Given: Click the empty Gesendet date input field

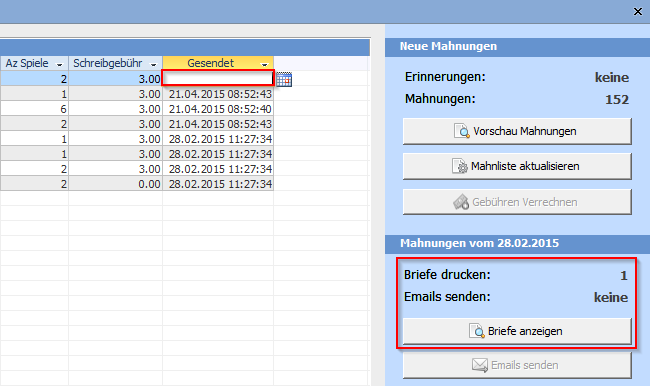Looking at the screenshot, I should click(218, 78).
